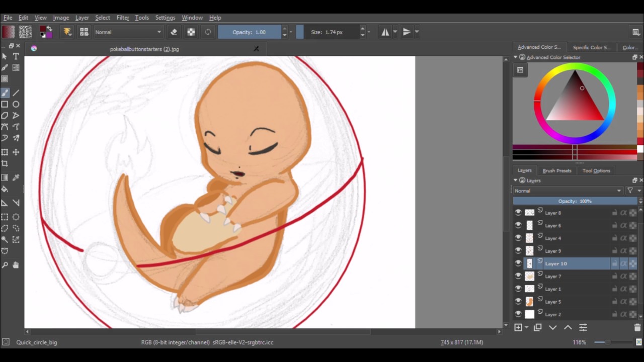Image resolution: width=644 pixels, height=362 pixels.
Task: Open the fill pattern chooser
Action: pyautogui.click(x=25, y=32)
